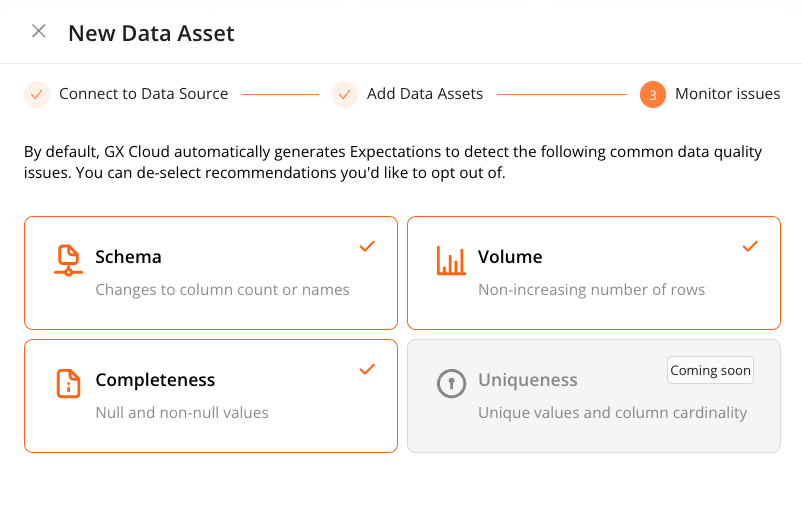Image resolution: width=802 pixels, height=510 pixels.
Task: Click the Schema card title
Action: pyautogui.click(x=128, y=257)
